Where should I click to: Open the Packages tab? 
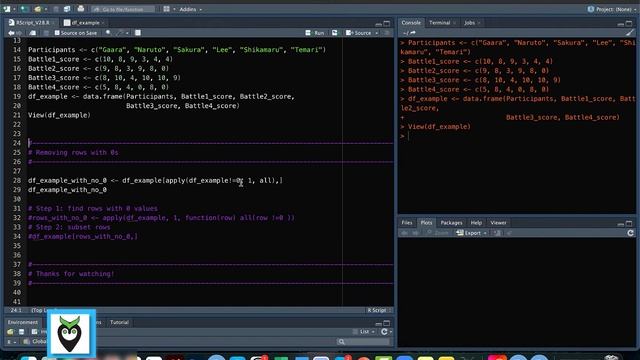pyautogui.click(x=451, y=223)
